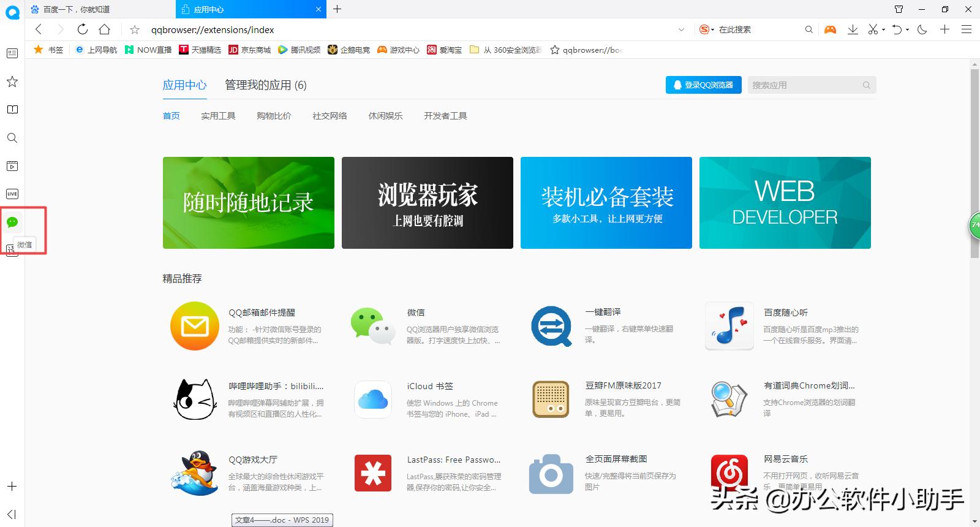Open the 网易云音乐 app icon

[729, 473]
